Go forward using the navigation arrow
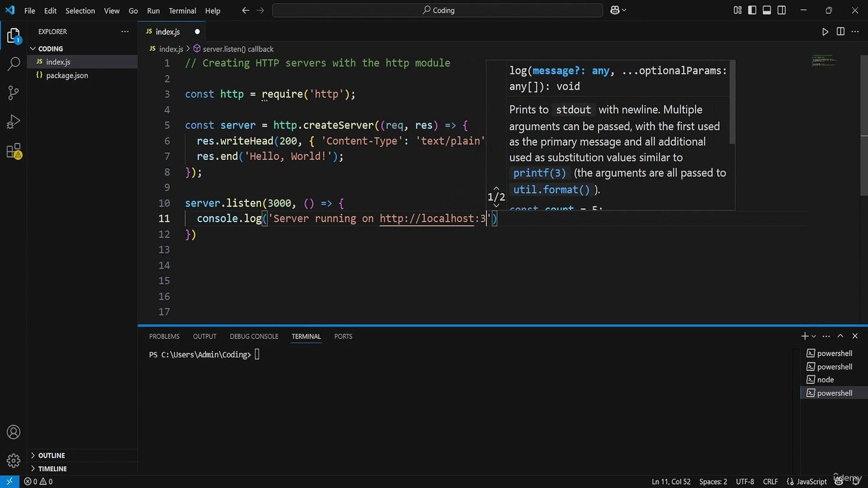The height and width of the screenshot is (488, 868). tap(260, 10)
